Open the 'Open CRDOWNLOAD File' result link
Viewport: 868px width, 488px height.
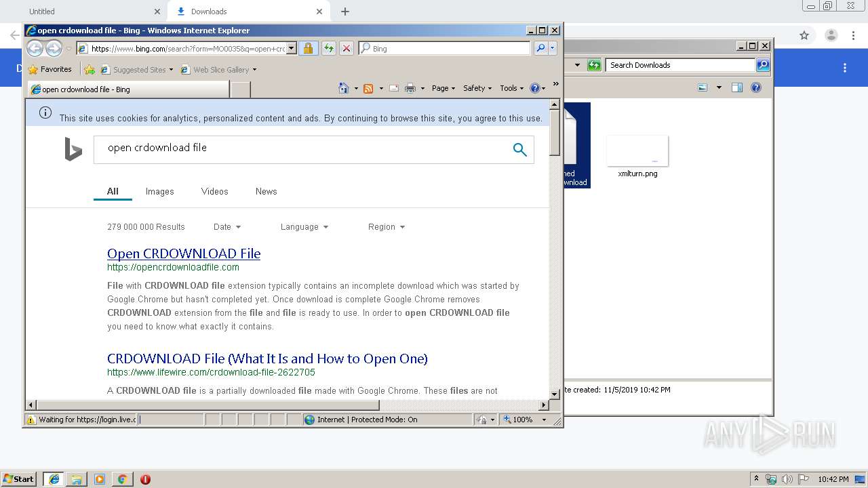[184, 253]
